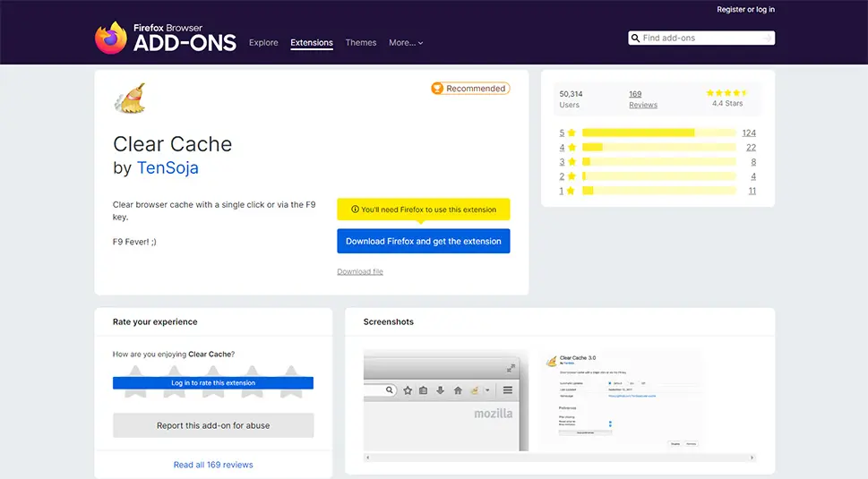Click Report this add-on for abuse
Screen dimensions: 868x479
click(x=213, y=425)
